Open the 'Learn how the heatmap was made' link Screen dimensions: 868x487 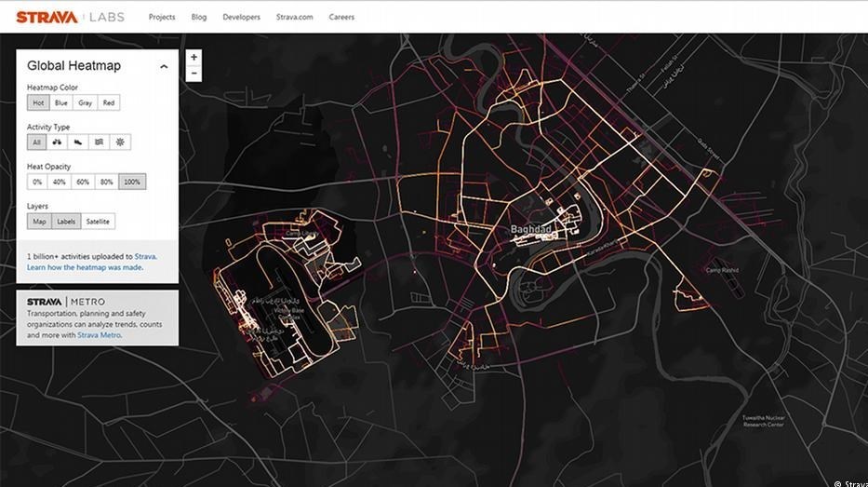pos(85,267)
